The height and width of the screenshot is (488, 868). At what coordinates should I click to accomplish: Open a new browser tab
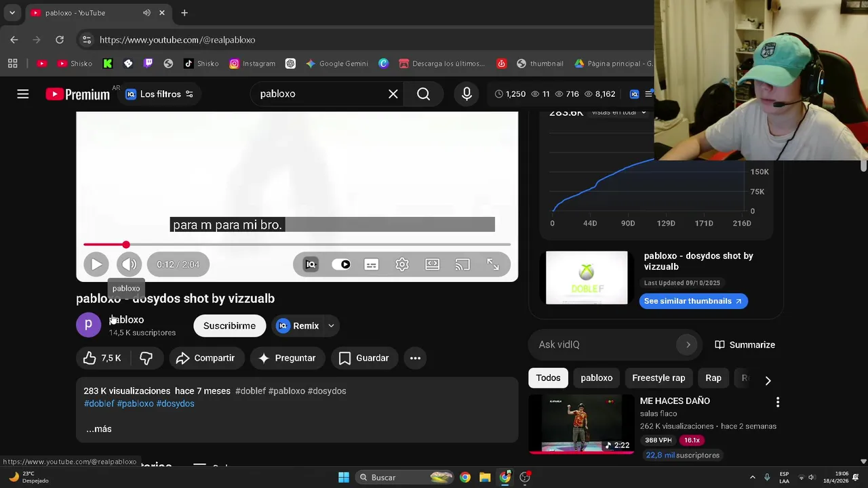tap(184, 13)
